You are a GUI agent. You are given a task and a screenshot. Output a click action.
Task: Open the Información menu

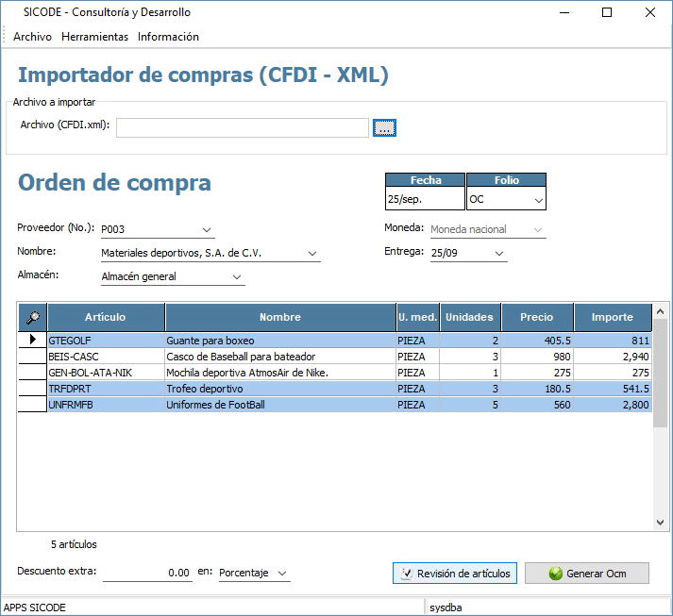[168, 37]
